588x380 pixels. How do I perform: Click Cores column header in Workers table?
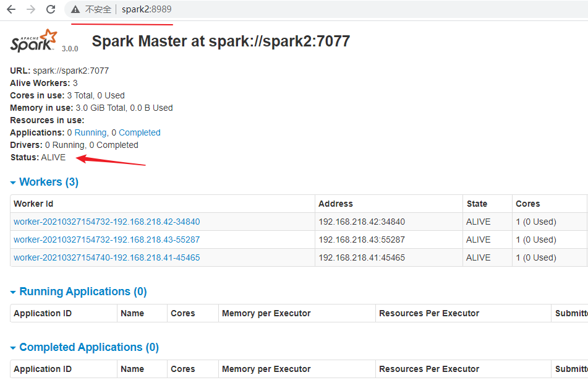[527, 204]
